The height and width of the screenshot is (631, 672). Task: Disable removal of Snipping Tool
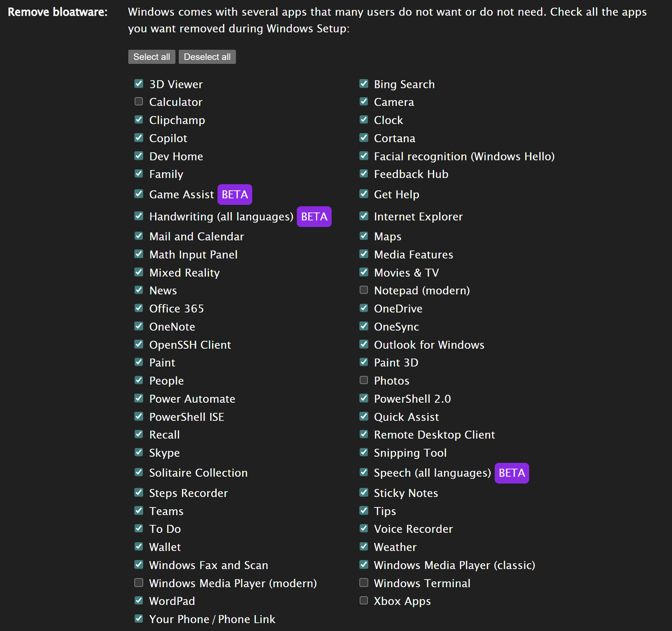(x=364, y=453)
